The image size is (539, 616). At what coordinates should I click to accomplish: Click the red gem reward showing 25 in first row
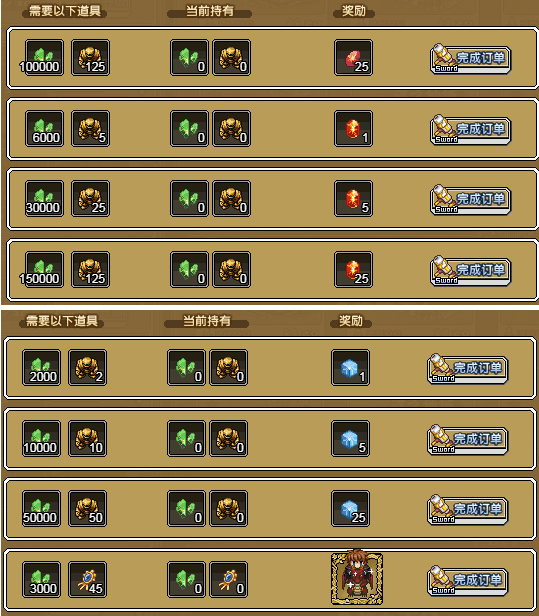pos(353,57)
